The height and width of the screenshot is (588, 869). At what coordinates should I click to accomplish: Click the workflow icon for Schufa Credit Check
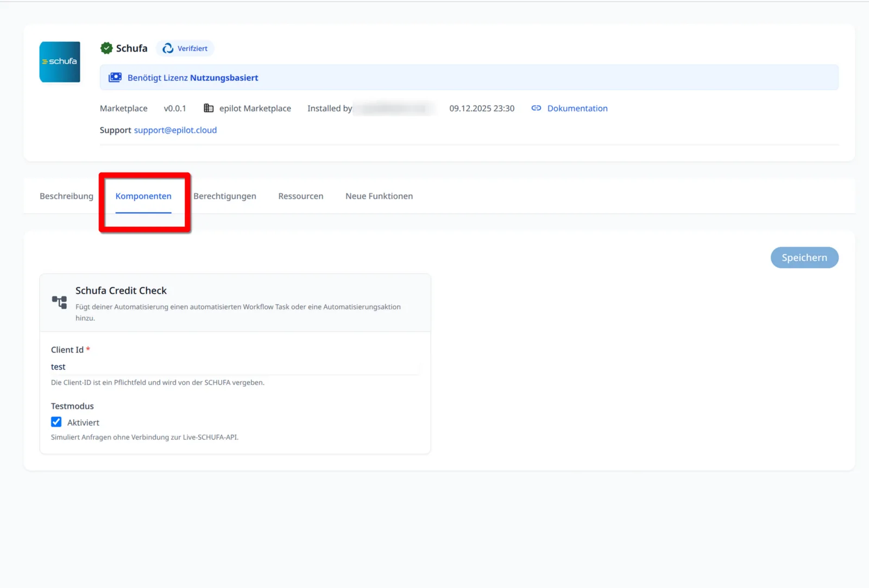coord(59,302)
